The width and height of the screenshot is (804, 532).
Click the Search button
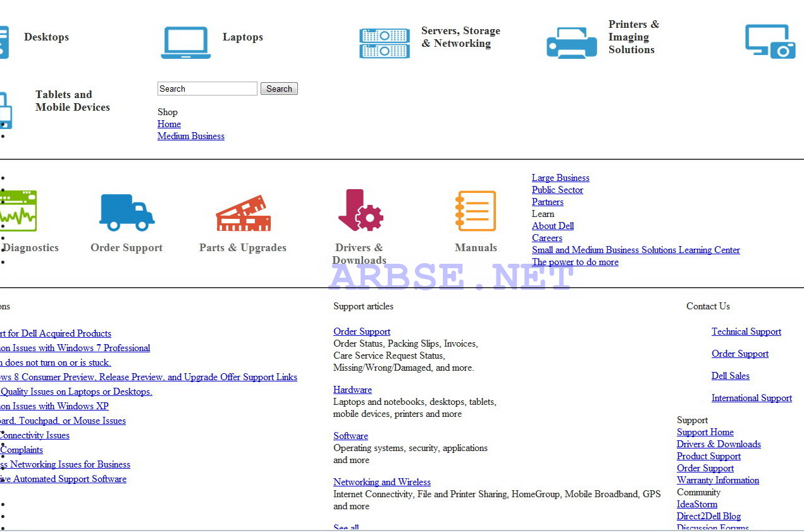[x=279, y=89]
